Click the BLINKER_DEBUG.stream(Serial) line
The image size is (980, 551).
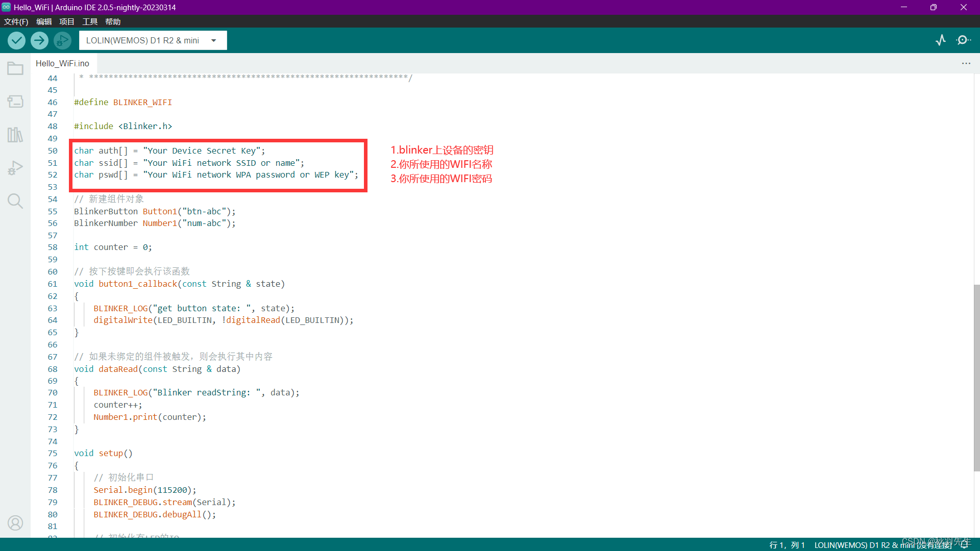(x=164, y=502)
